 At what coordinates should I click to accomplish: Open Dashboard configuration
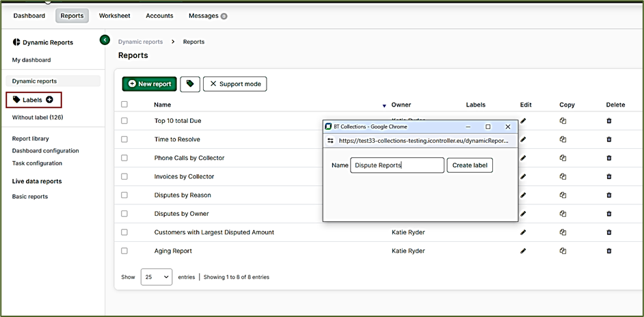tap(46, 151)
